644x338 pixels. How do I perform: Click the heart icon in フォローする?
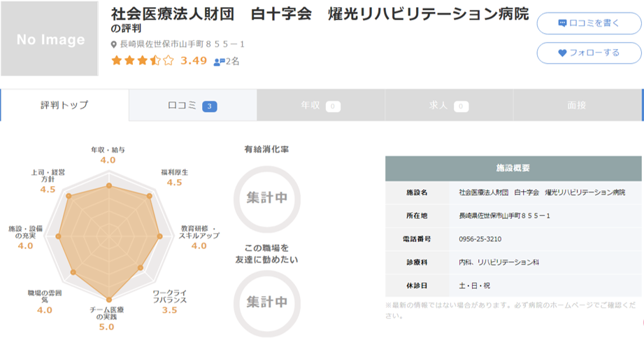coord(562,53)
